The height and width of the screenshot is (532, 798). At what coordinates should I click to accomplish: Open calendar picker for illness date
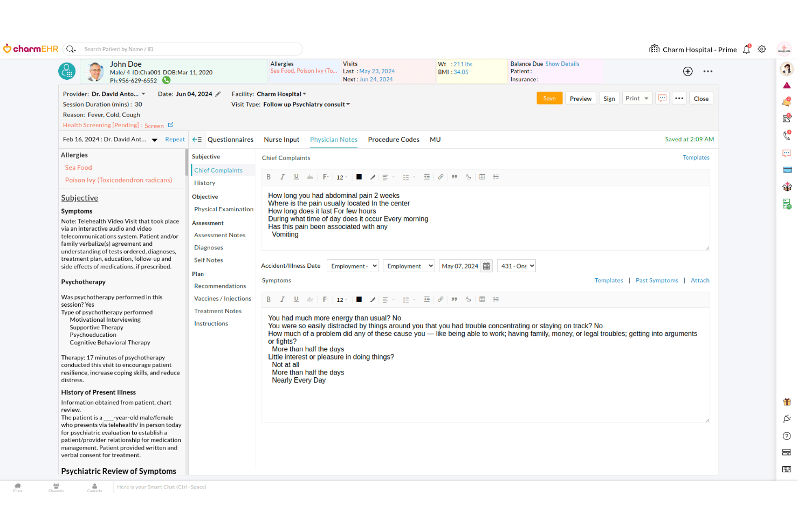[x=486, y=266]
